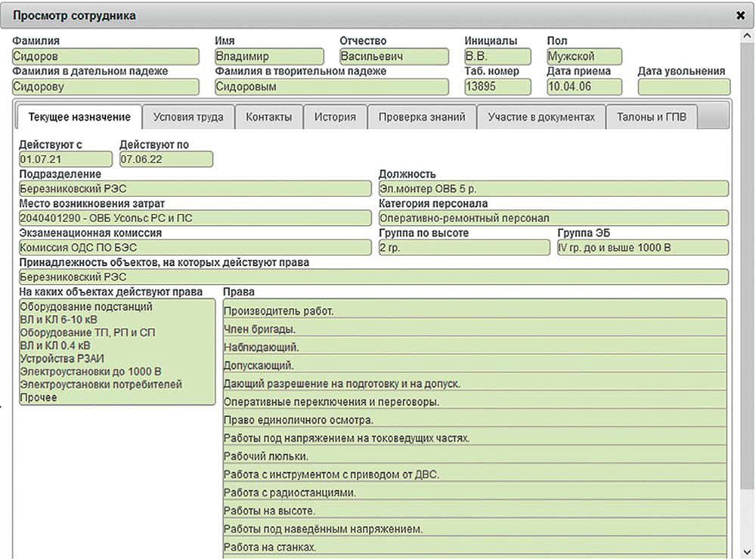The width and height of the screenshot is (756, 559).
Task: Select the Отчество field Васильевич
Action: [x=393, y=57]
